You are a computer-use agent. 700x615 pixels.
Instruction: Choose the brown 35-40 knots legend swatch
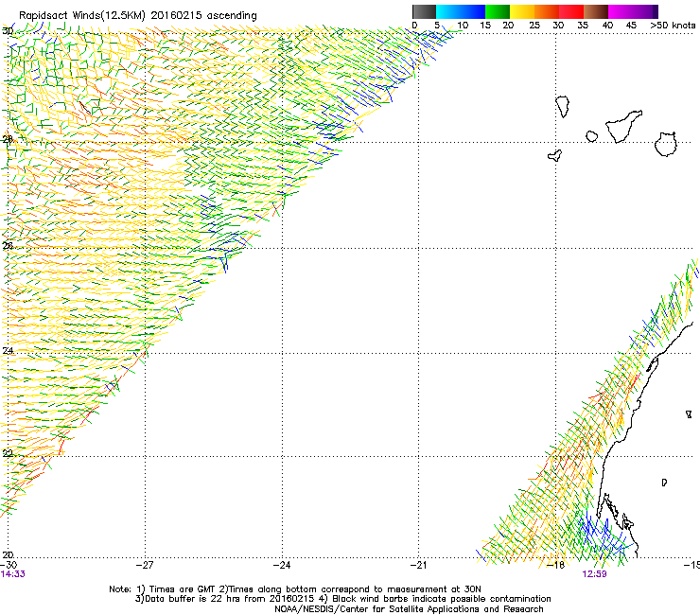(596, 11)
